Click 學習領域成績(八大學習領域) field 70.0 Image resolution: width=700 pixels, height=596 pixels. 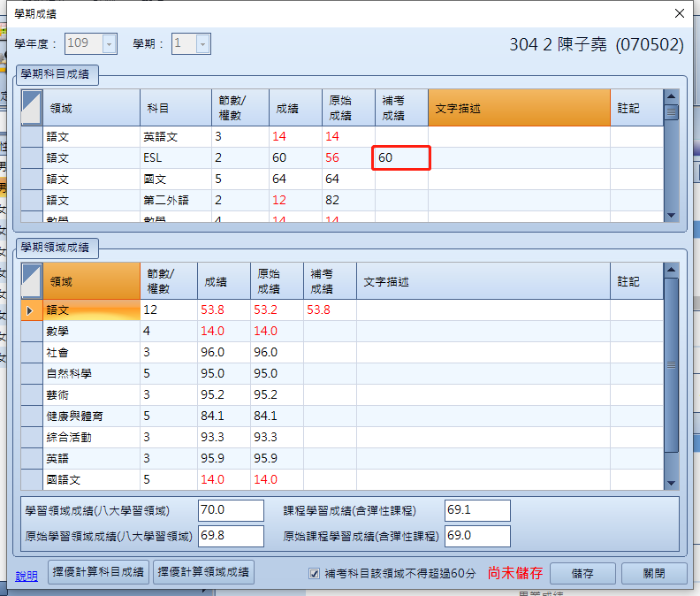(231, 510)
